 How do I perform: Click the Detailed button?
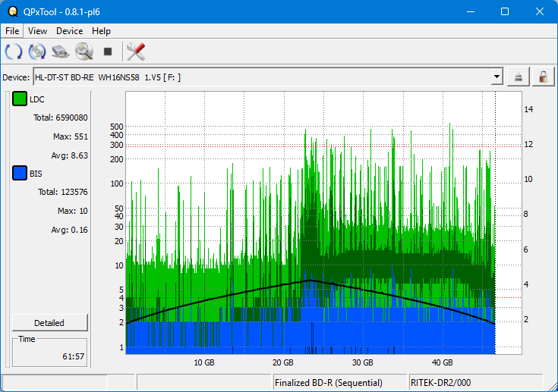49,322
